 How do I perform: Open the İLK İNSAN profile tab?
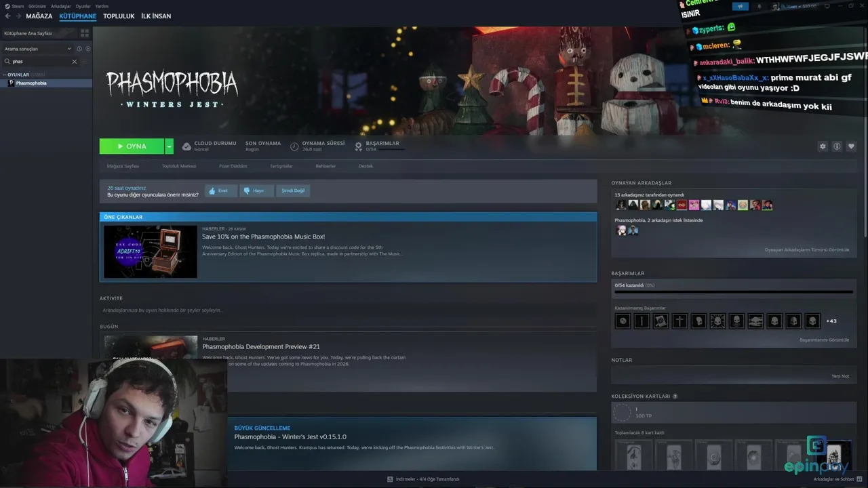[x=156, y=16]
